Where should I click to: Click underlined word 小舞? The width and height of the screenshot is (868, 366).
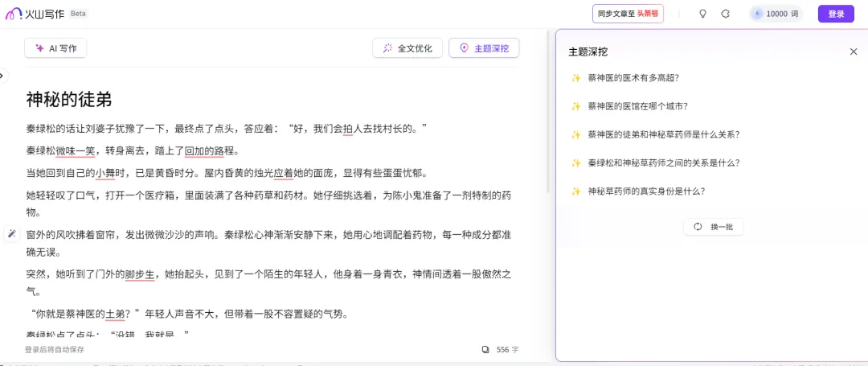click(105, 173)
